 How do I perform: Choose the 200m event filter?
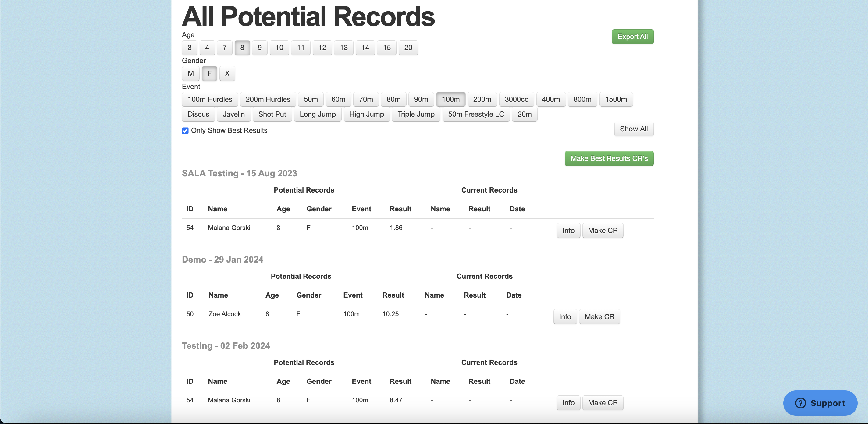point(482,99)
